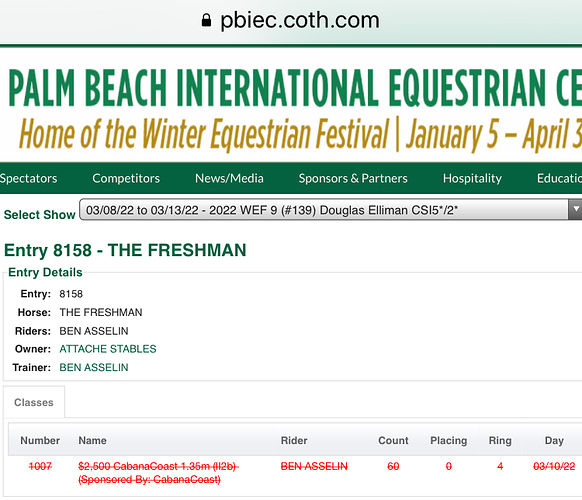The width and height of the screenshot is (582, 500).
Task: Select the 2022 WEF 9 show combo box
Action: [x=331, y=209]
